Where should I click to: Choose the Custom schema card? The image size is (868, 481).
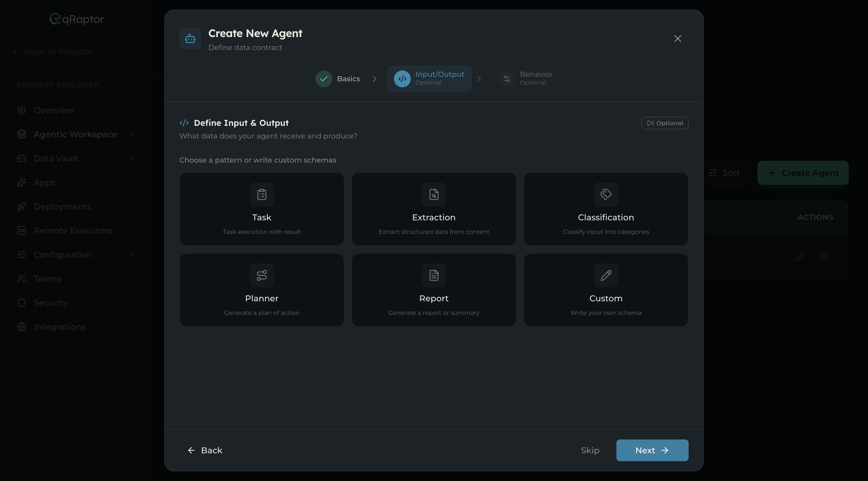click(x=606, y=290)
